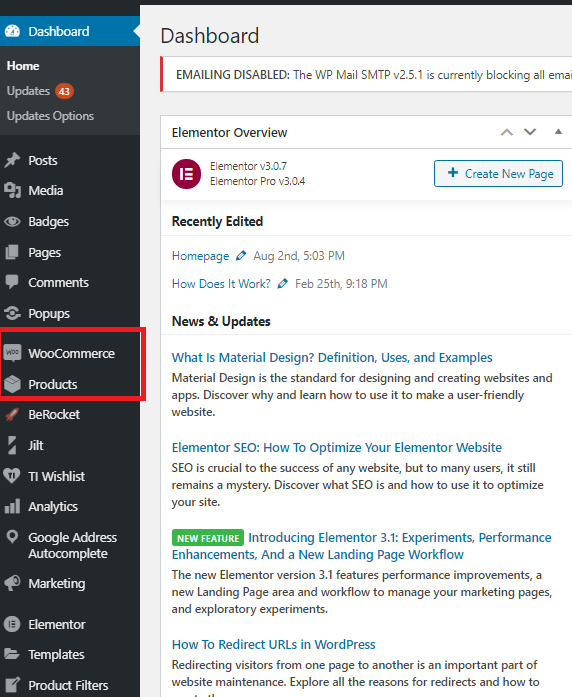Screen dimensions: 572x697
Task: Open the Popups menu
Action: [x=70, y=313]
